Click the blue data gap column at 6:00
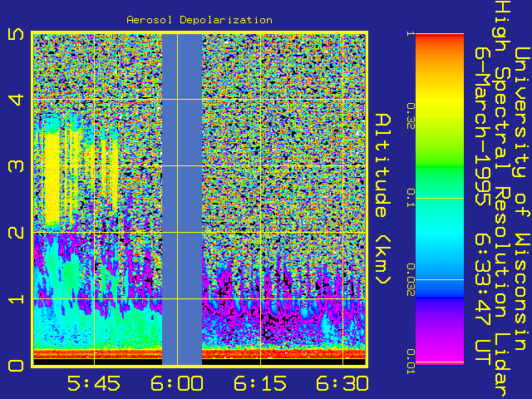The image size is (532, 399). pyautogui.click(x=182, y=199)
